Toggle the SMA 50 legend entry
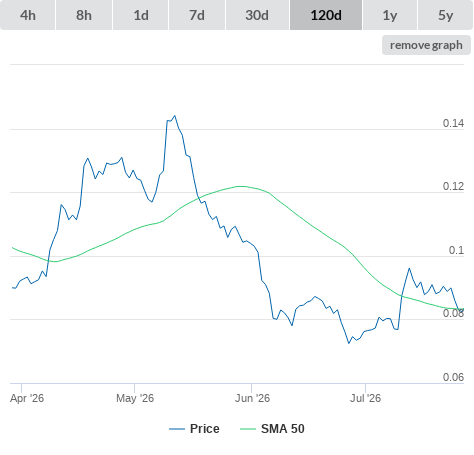Image resolution: width=474 pixels, height=455 pixels. click(x=283, y=429)
